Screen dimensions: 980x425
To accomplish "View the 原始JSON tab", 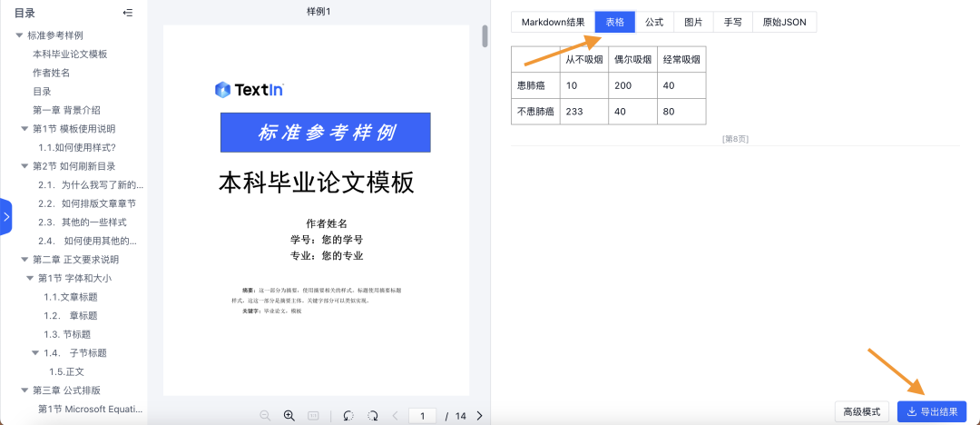I will pyautogui.click(x=784, y=22).
